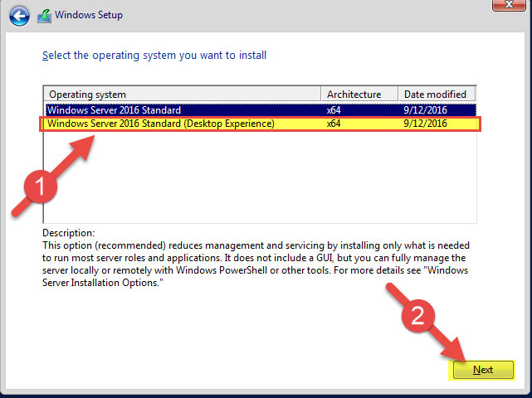Sort by the Operating system column header
This screenshot has width=532, height=398.
pos(183,95)
